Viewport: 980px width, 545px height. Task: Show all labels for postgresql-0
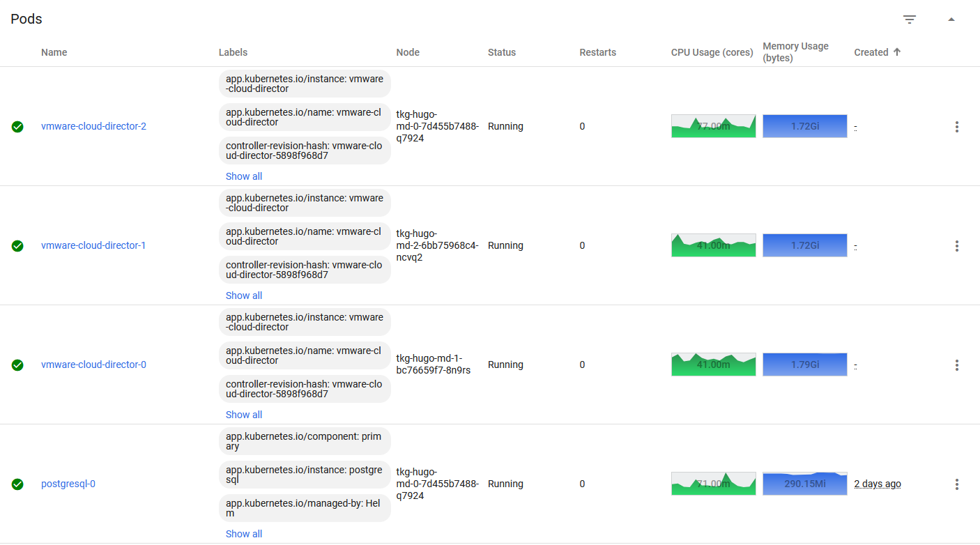pyautogui.click(x=244, y=534)
